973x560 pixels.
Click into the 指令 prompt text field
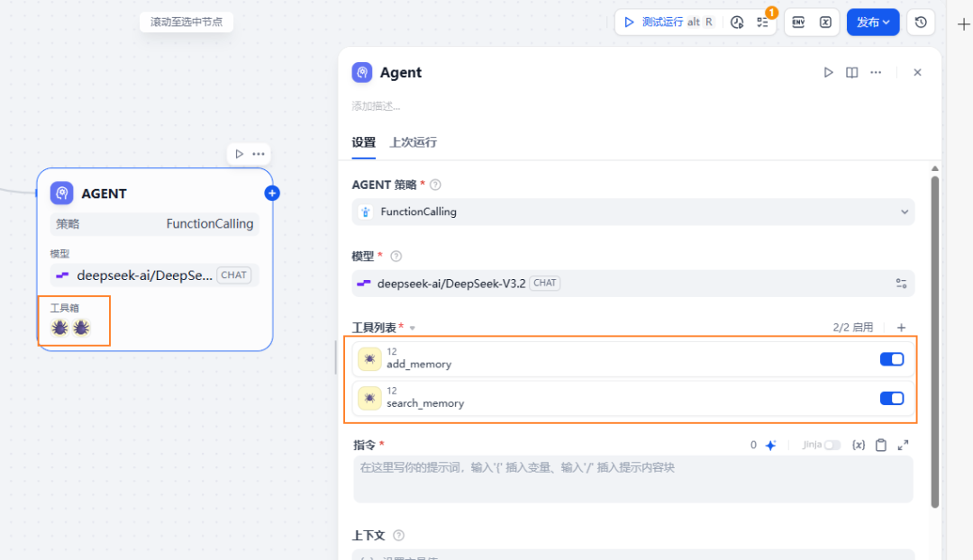coord(632,479)
